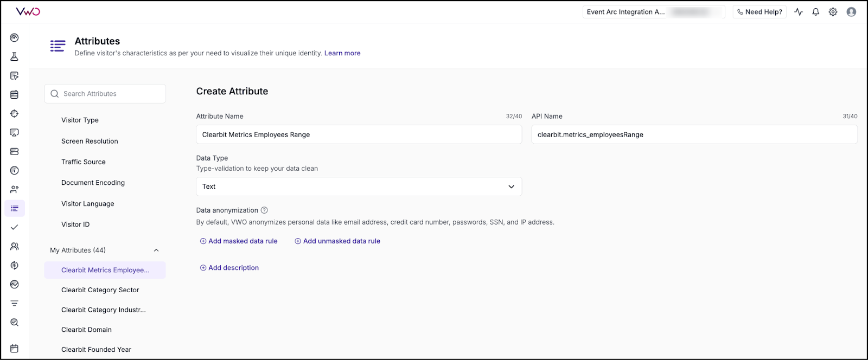Screen dimensions: 868x360
Task: Click Add unmasked data rule
Action: 337,241
